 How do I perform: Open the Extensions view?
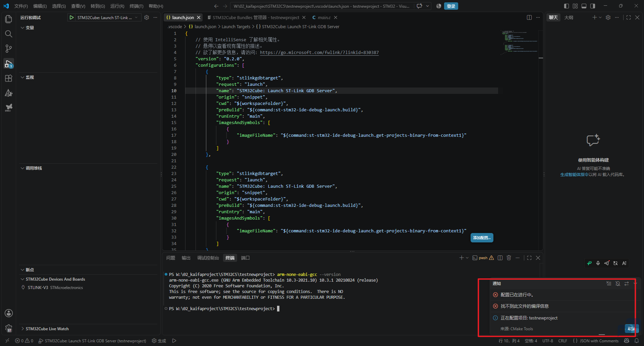pos(9,78)
